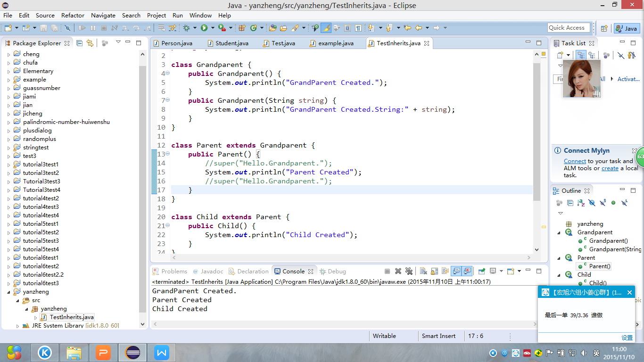Image resolution: width=644 pixels, height=362 pixels.
Task: Toggle Show Console When Standard Out Changes
Action: pos(456,271)
